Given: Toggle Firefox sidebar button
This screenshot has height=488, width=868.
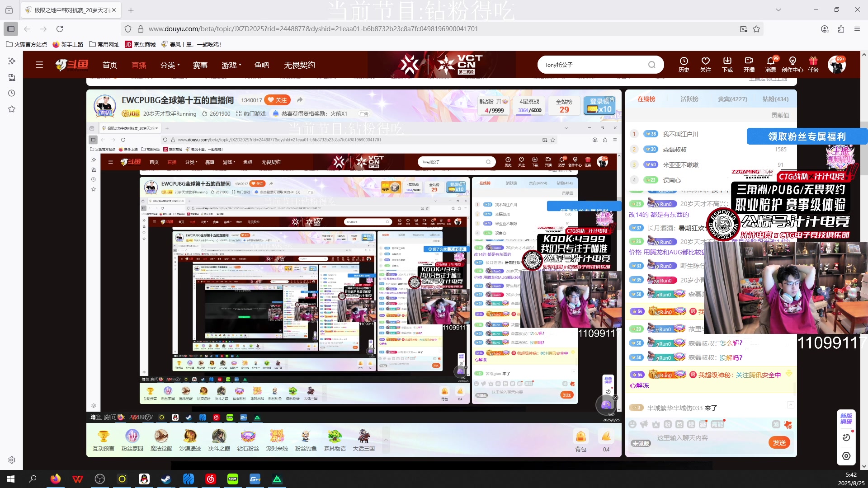Looking at the screenshot, I should point(11,28).
